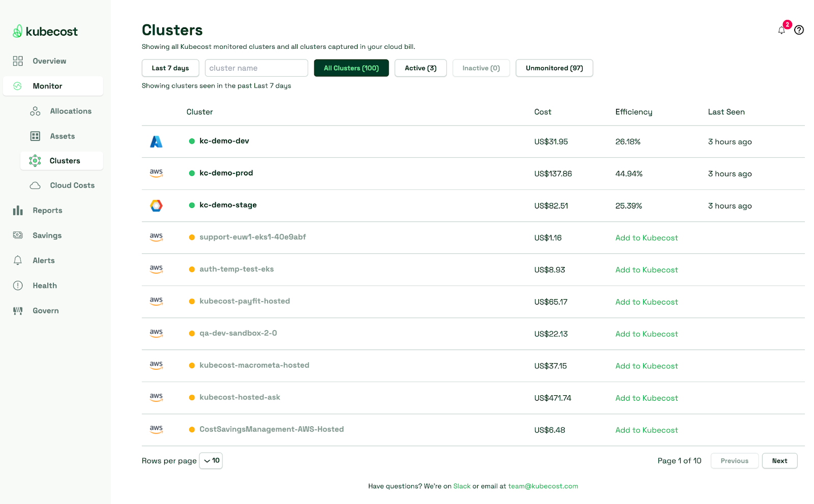Click the Azure icon for kc-demo-dev
Viewport: 814px width, 504px height.
tap(156, 141)
